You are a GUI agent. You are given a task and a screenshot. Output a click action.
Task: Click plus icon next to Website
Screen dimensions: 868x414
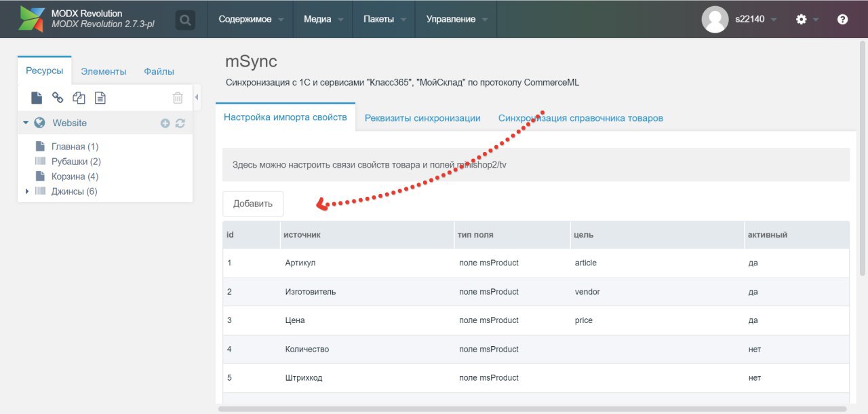pyautogui.click(x=165, y=124)
